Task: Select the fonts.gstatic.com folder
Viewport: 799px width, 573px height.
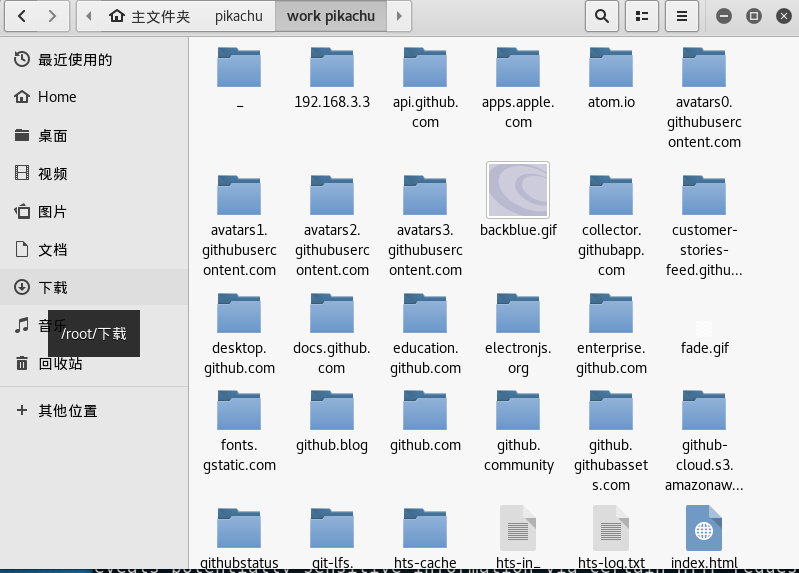Action: pyautogui.click(x=239, y=431)
